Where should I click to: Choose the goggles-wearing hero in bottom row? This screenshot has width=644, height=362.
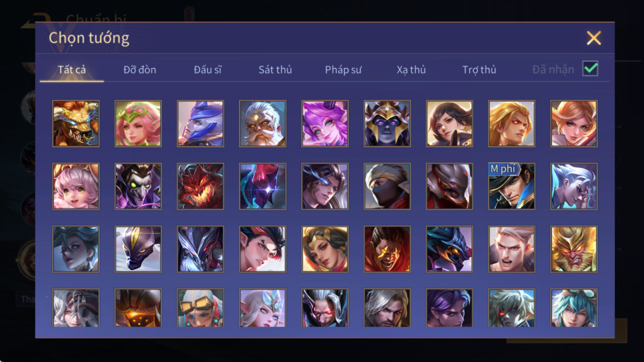click(x=201, y=308)
